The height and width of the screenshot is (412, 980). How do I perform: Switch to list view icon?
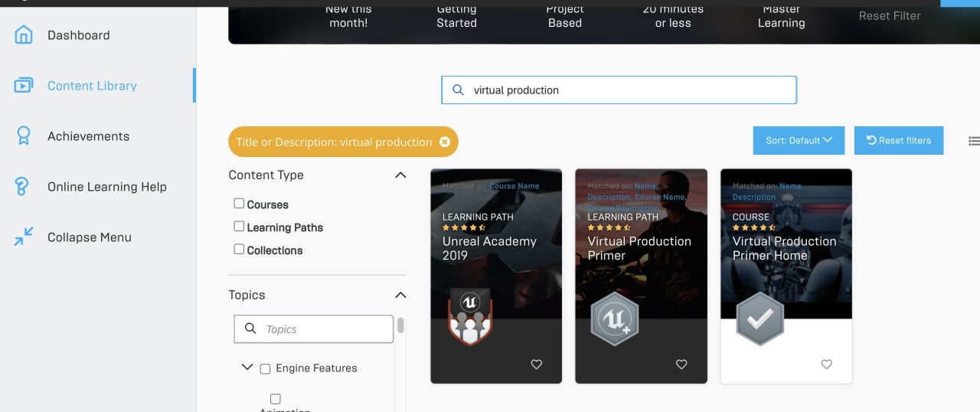974,141
